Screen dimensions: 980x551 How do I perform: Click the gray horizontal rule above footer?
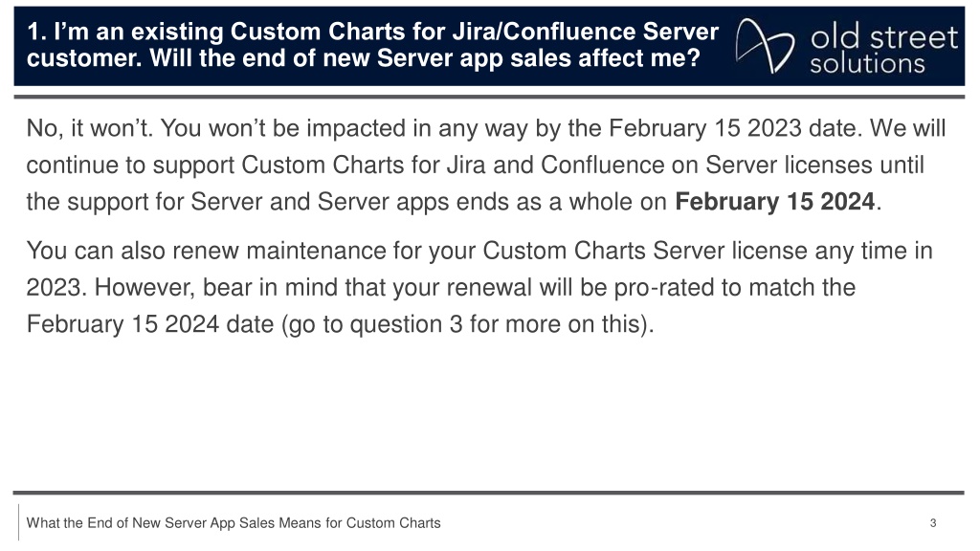point(489,493)
